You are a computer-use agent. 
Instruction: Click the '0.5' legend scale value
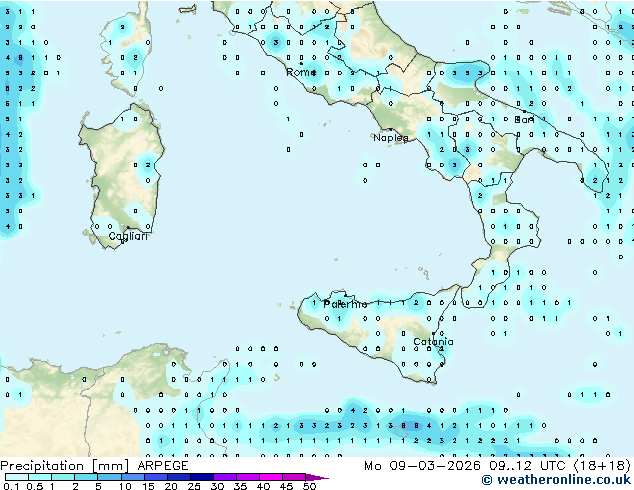(34, 486)
